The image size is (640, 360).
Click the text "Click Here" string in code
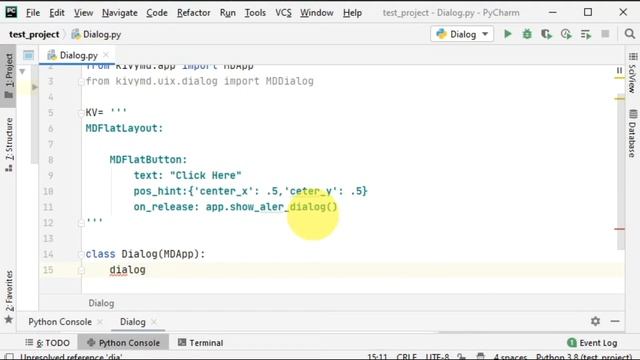[206, 176]
